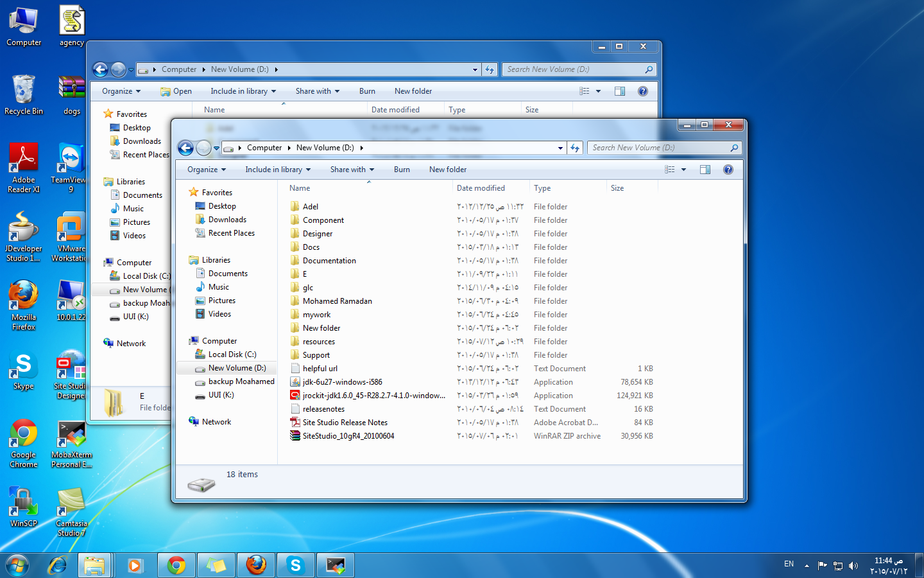Click Computer in the breadcrumb path
The height and width of the screenshot is (578, 924).
point(264,148)
